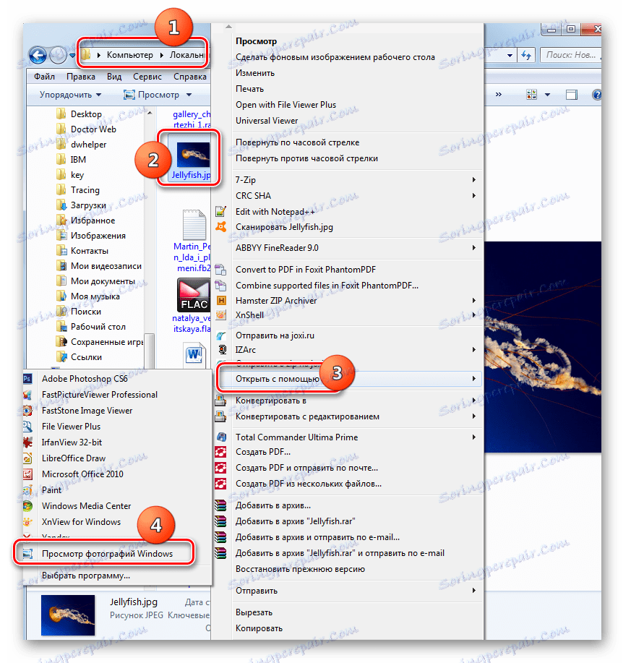Click the Help question mark icon
Viewport: 644px width, 663px height.
[597, 95]
